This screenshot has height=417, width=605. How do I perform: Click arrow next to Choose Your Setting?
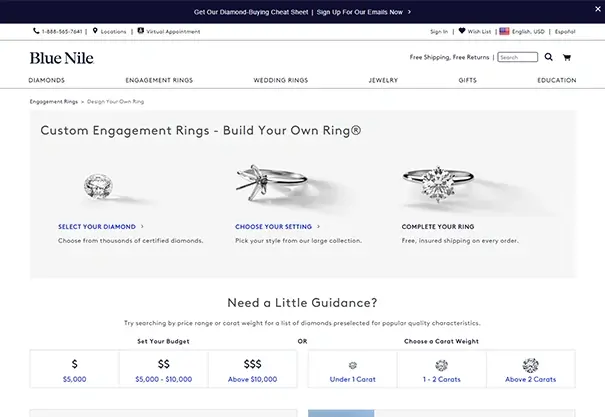pos(318,226)
